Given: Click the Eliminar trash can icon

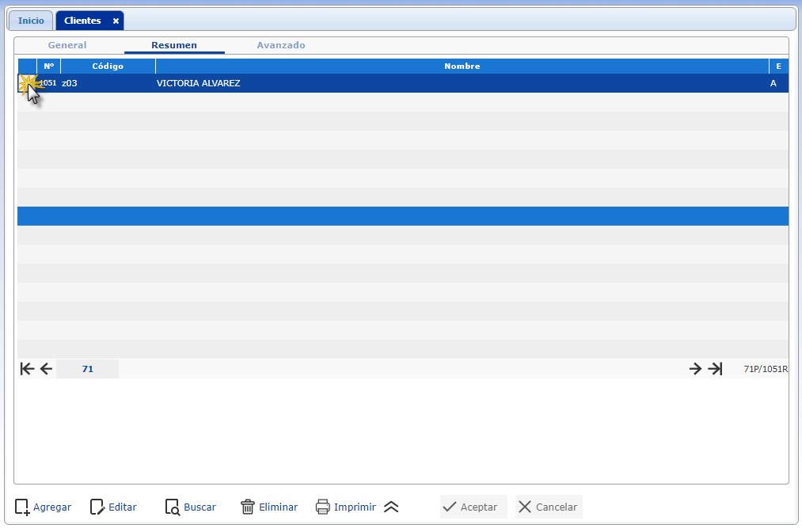Looking at the screenshot, I should 248,507.
